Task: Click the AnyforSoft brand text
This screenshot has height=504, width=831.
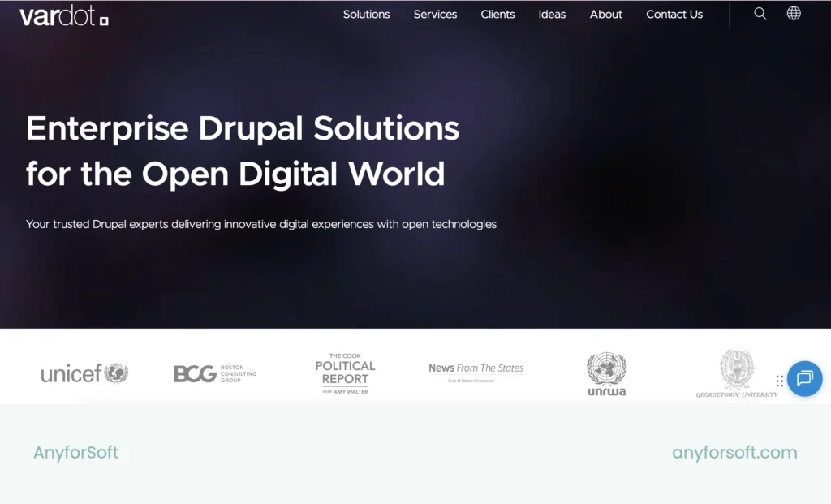Action: tap(75, 453)
